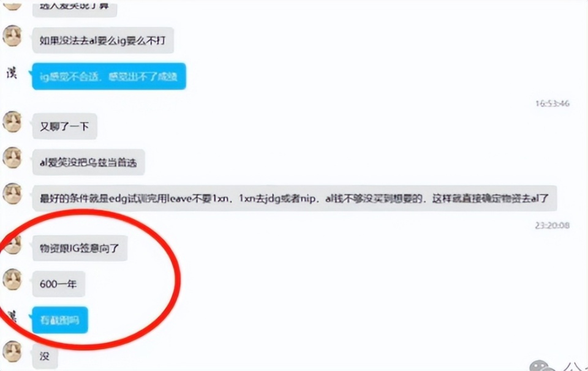Click avatar next to the "没" reply
This screenshot has height=371, width=588.
[12, 351]
